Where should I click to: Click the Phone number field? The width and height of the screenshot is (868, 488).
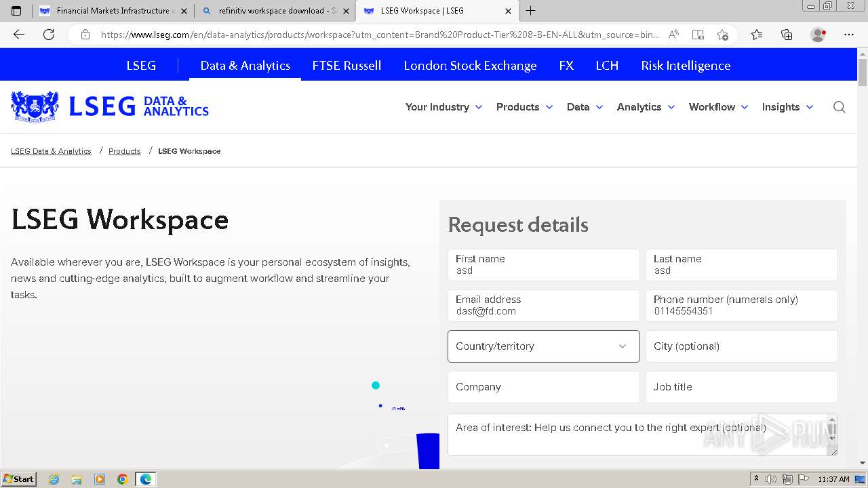tap(741, 306)
